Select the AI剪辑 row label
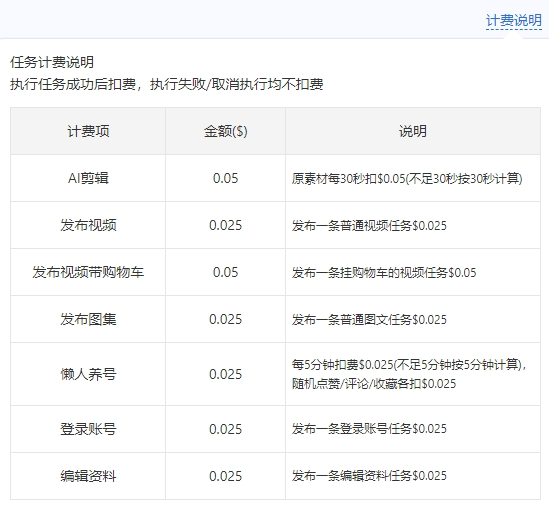Viewport: 549px width, 508px height. [x=88, y=178]
